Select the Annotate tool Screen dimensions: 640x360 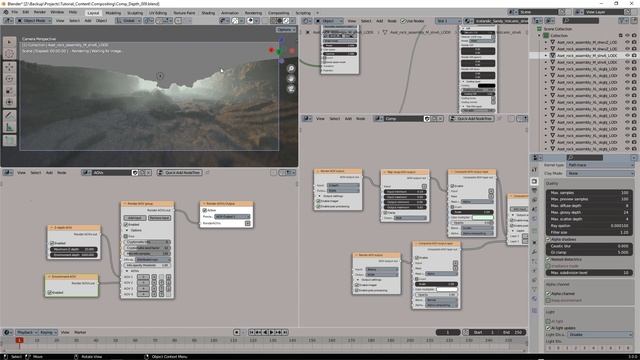click(10, 116)
